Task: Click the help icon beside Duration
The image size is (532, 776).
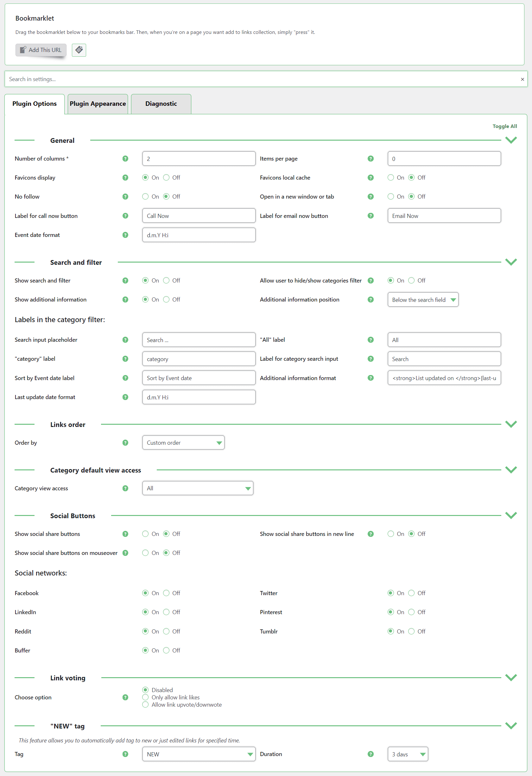Action: click(370, 754)
